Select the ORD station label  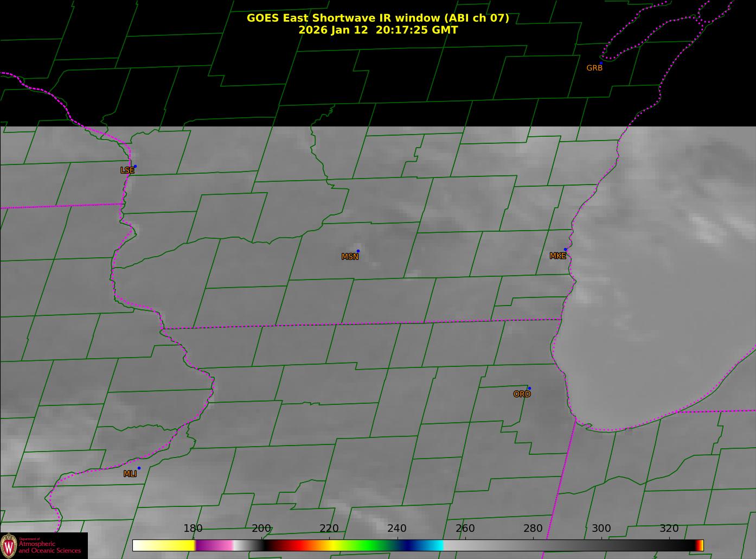(x=522, y=395)
